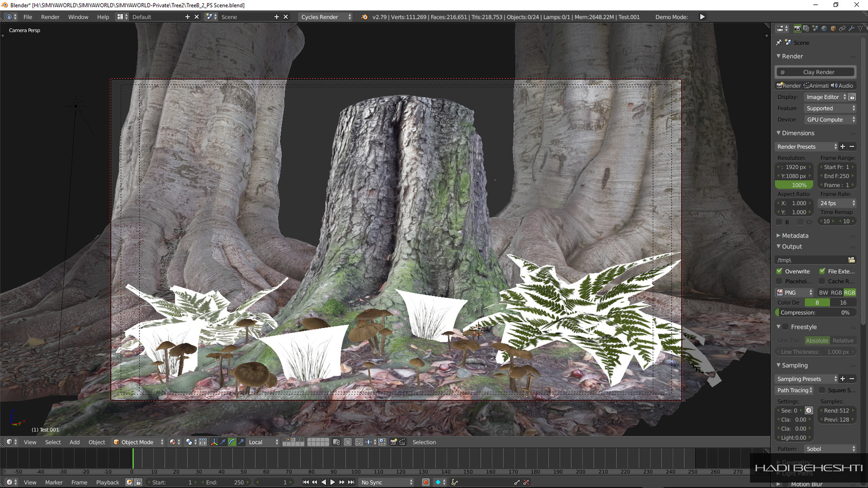Jump to the first frame
Screen dimensions: 868x488
tap(305, 482)
